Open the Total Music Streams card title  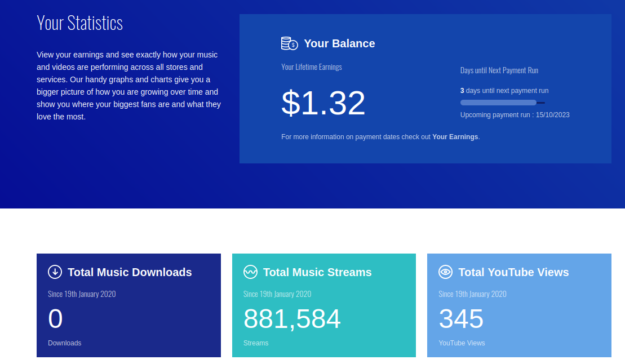tap(317, 272)
